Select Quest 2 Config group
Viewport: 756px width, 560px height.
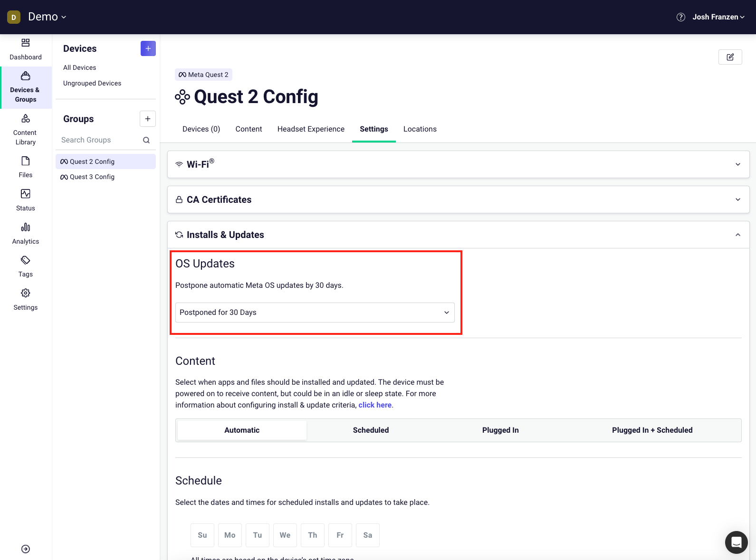pyautogui.click(x=105, y=161)
